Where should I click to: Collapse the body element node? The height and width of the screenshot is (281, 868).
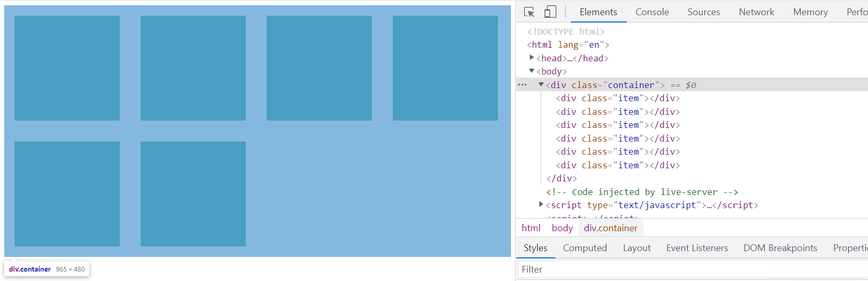[531, 71]
